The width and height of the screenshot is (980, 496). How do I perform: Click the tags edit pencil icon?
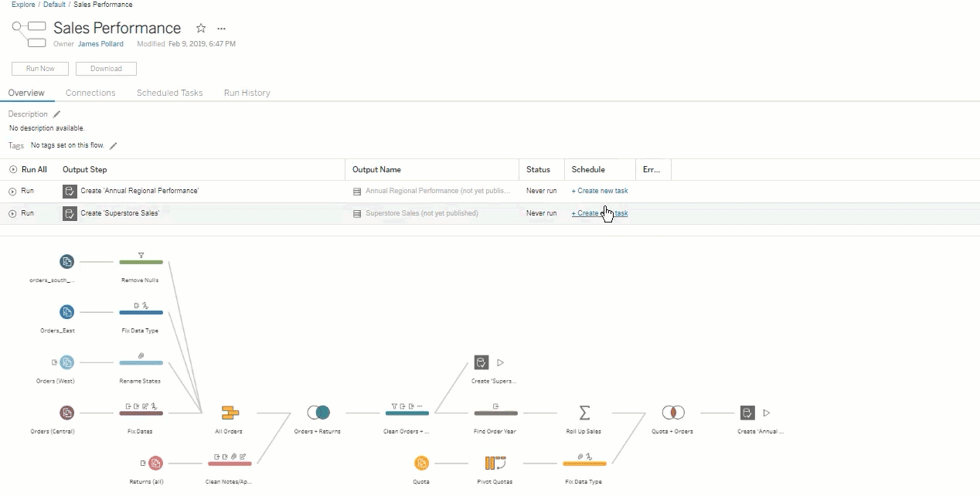(114, 145)
